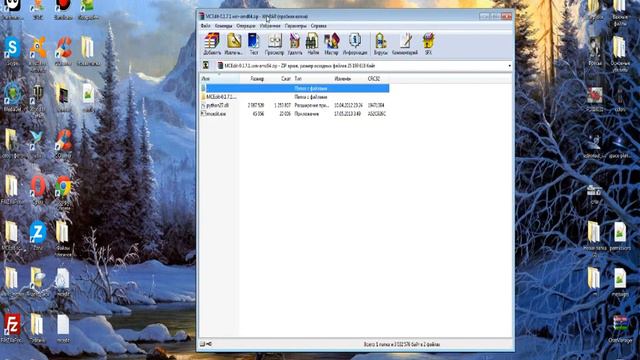Close the WinRAR window

507,16
